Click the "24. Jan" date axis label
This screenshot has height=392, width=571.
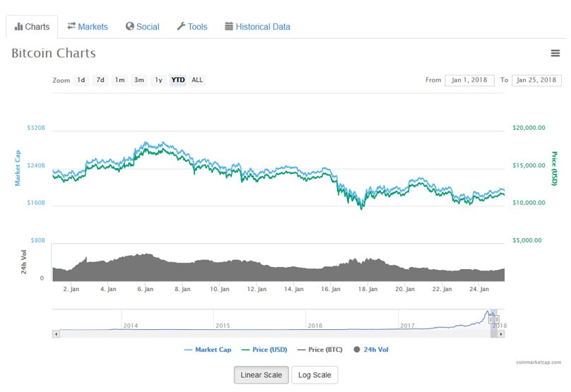(479, 289)
